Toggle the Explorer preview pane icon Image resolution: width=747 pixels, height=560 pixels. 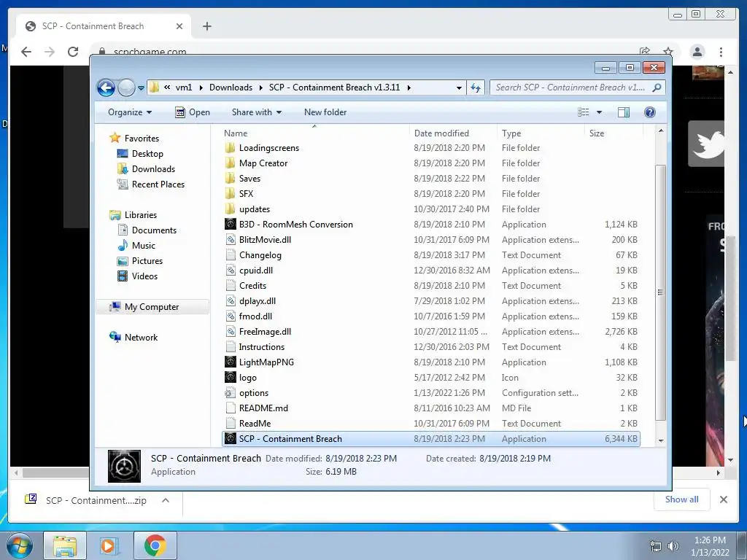pyautogui.click(x=623, y=112)
